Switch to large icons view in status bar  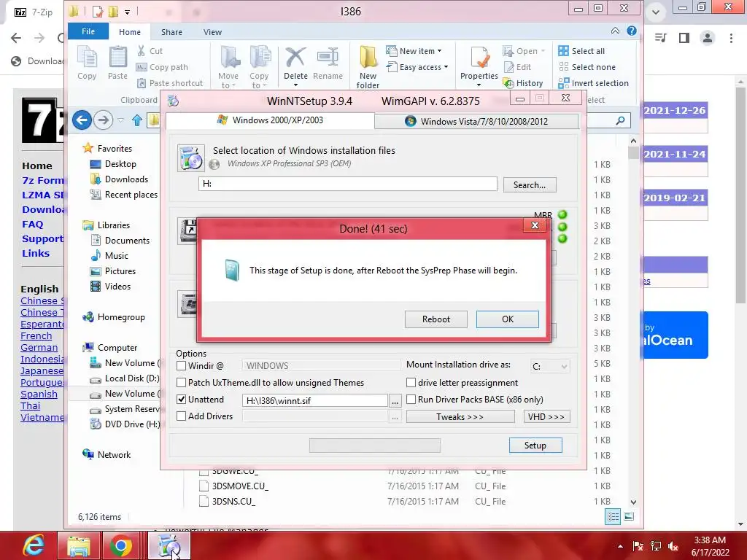pyautogui.click(x=629, y=517)
